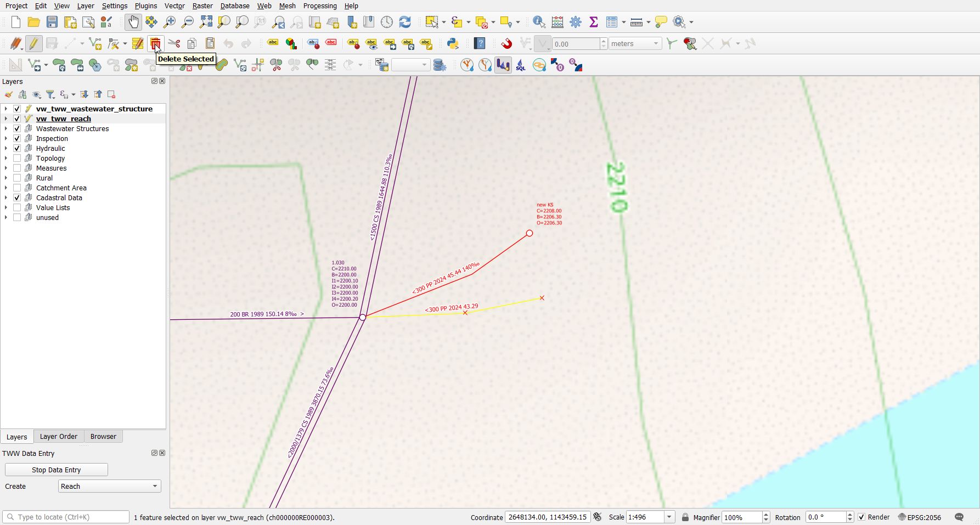Uncheck the Cadastral Data group

17,198
